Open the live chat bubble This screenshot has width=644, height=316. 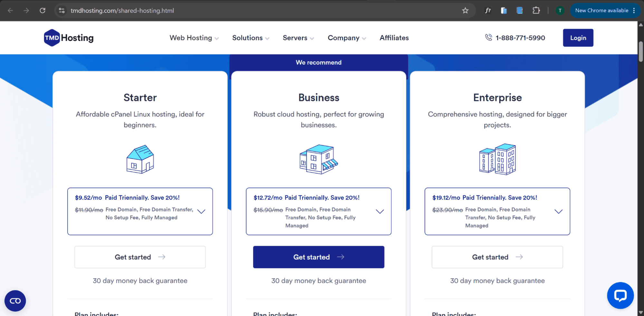(x=620, y=295)
